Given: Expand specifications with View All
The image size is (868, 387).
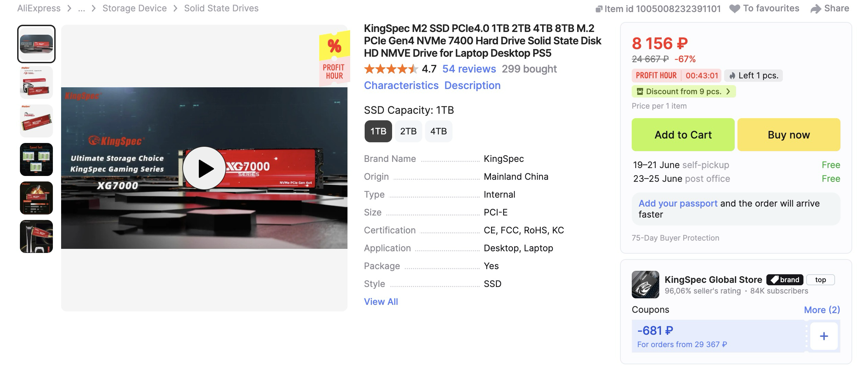Looking at the screenshot, I should pos(381,302).
